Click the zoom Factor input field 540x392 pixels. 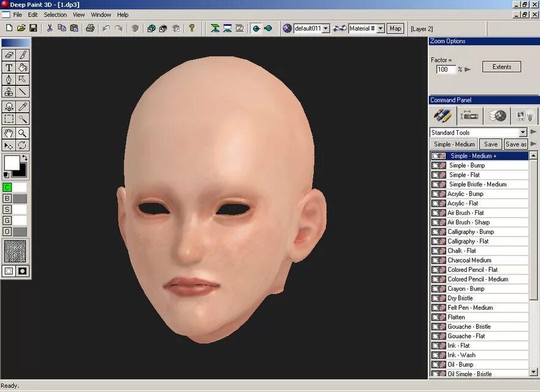click(x=445, y=69)
